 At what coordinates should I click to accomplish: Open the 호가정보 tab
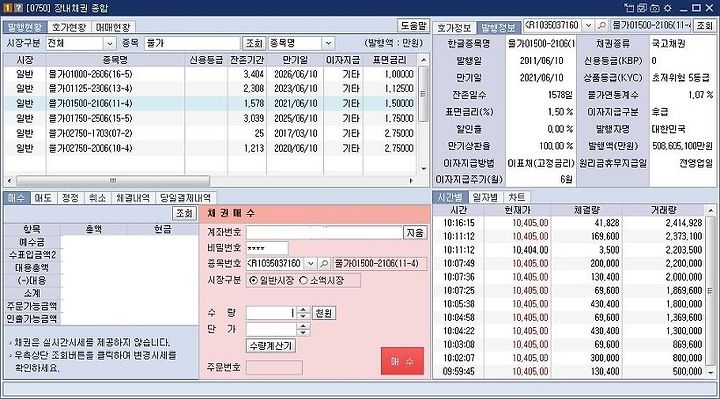454,28
